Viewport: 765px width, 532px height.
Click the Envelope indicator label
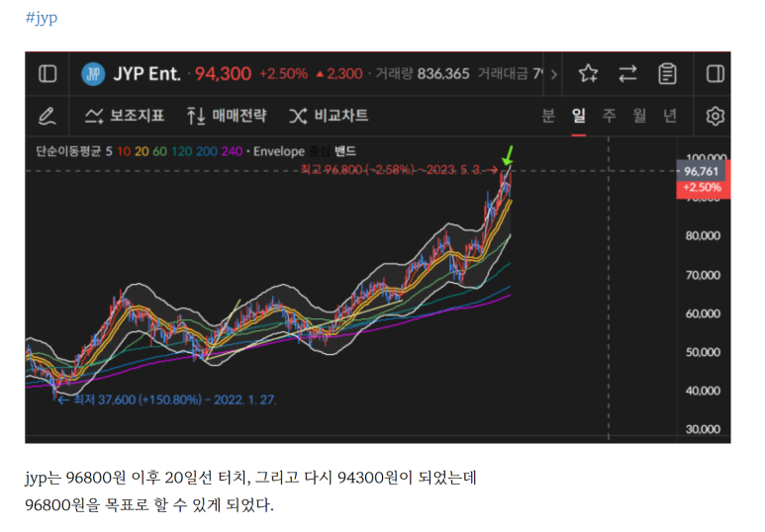pos(279,151)
